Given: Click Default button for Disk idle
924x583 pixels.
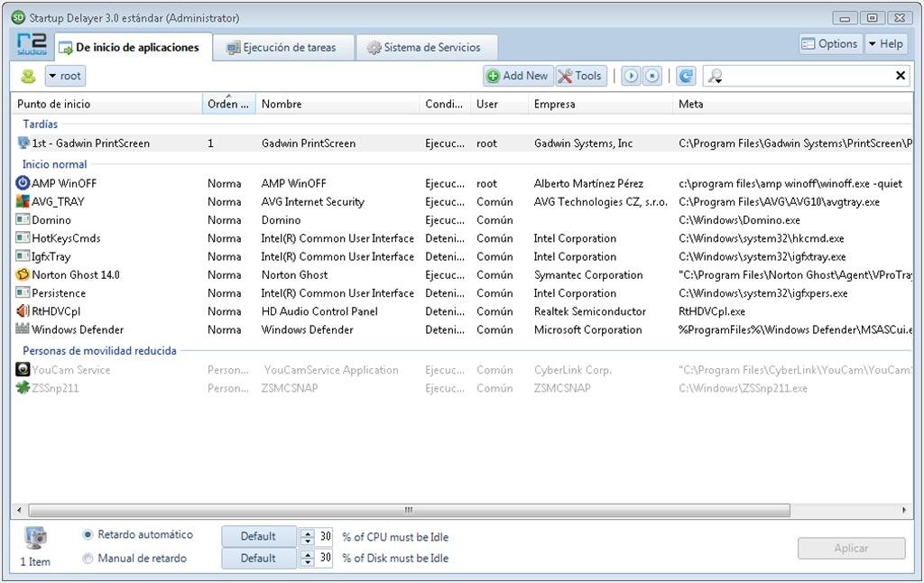Looking at the screenshot, I should click(259, 558).
